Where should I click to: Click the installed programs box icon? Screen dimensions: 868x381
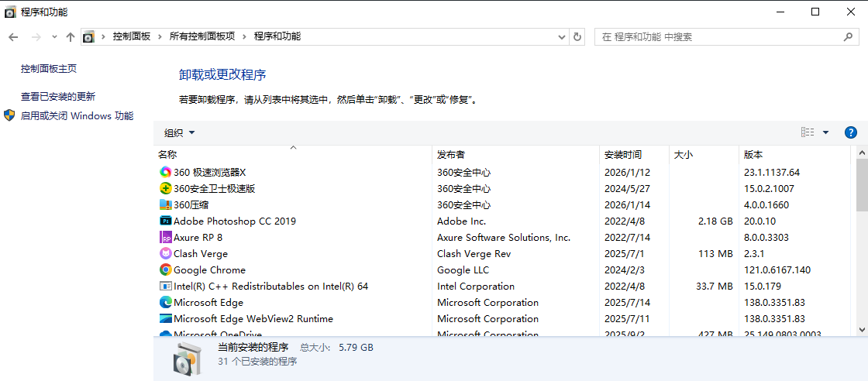tap(186, 358)
